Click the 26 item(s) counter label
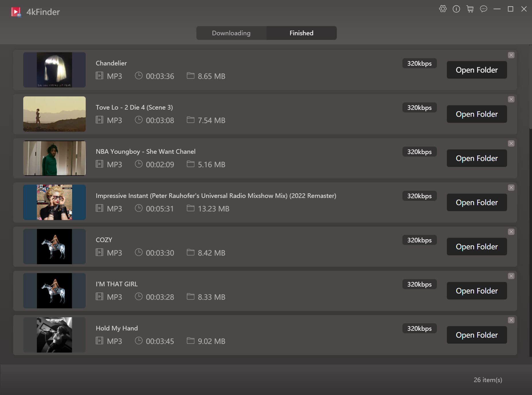The height and width of the screenshot is (395, 532). [488, 380]
